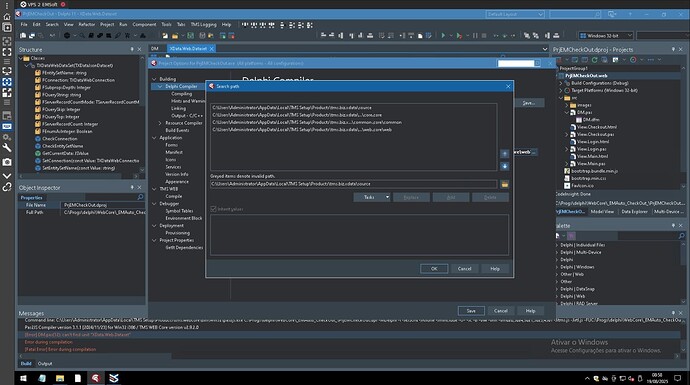Expand Target Platforms in Projects tree
This screenshot has width=690, height=385.
click(x=561, y=91)
